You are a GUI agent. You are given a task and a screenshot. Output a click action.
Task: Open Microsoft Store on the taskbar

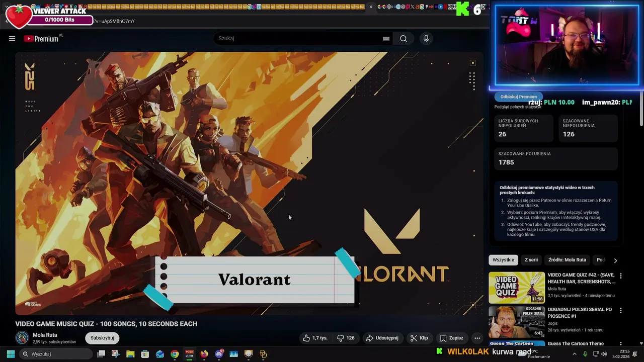pyautogui.click(x=145, y=354)
